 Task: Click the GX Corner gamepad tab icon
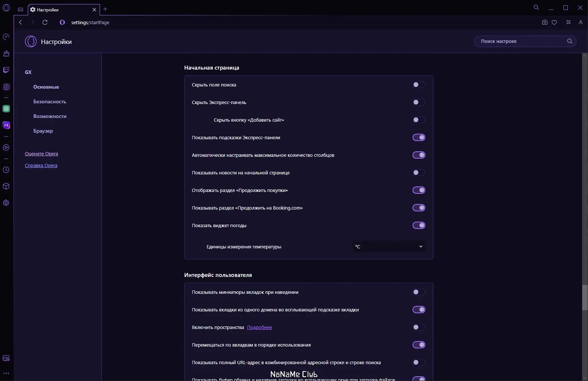(21, 10)
